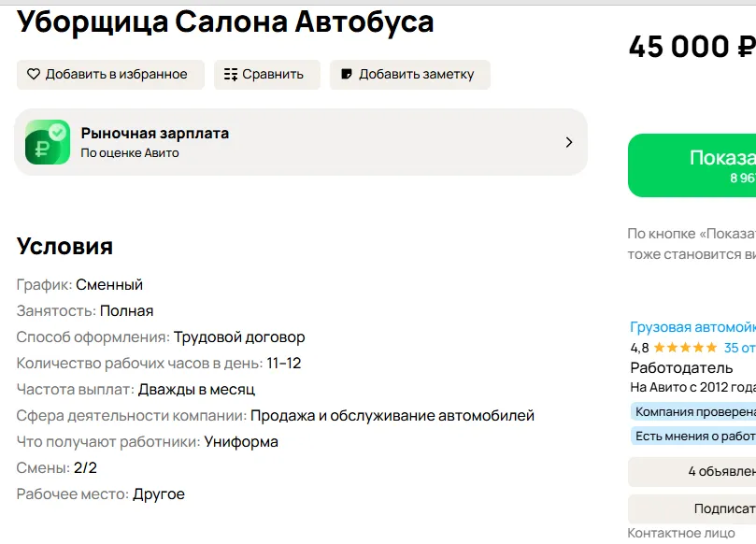
Task: Open the Грузовая автомойка employer link
Action: point(692,327)
